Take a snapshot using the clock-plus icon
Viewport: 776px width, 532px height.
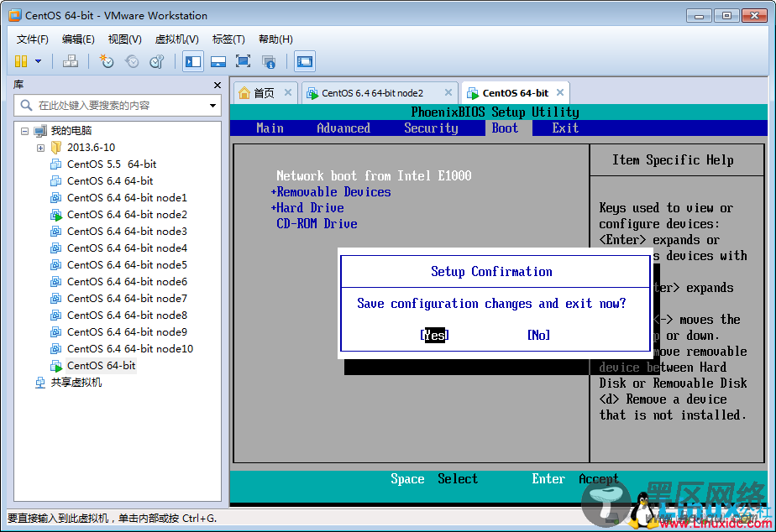107,61
